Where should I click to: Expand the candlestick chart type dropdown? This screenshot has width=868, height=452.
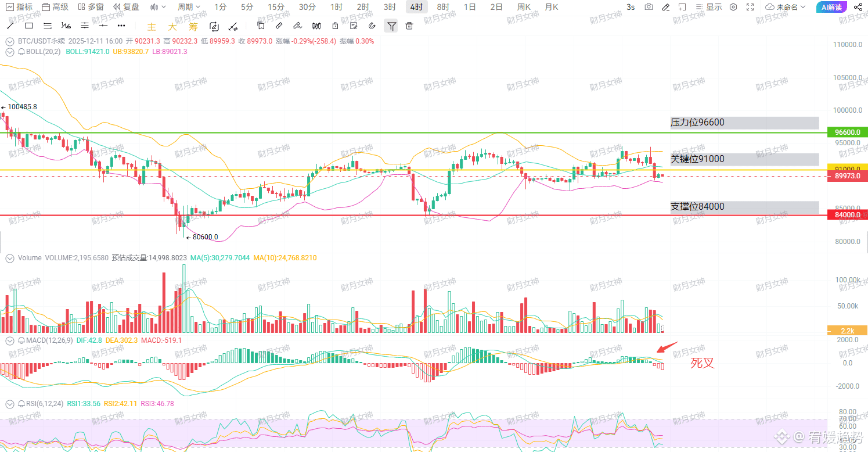157,7
